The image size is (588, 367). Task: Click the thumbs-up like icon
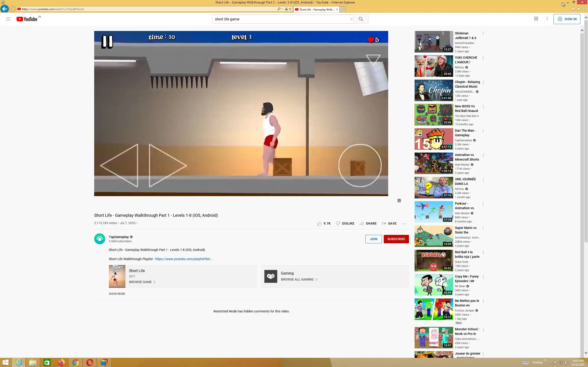319,224
